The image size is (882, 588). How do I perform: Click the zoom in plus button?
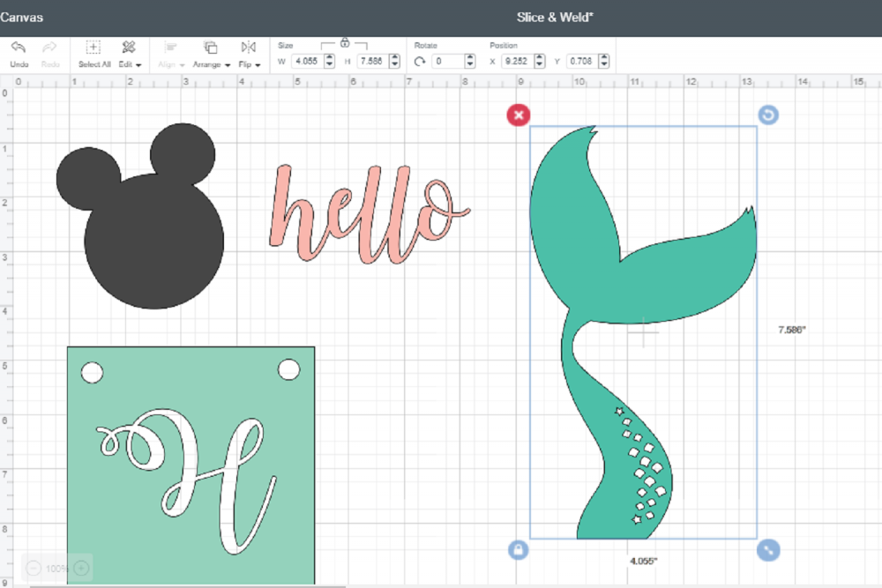81,569
